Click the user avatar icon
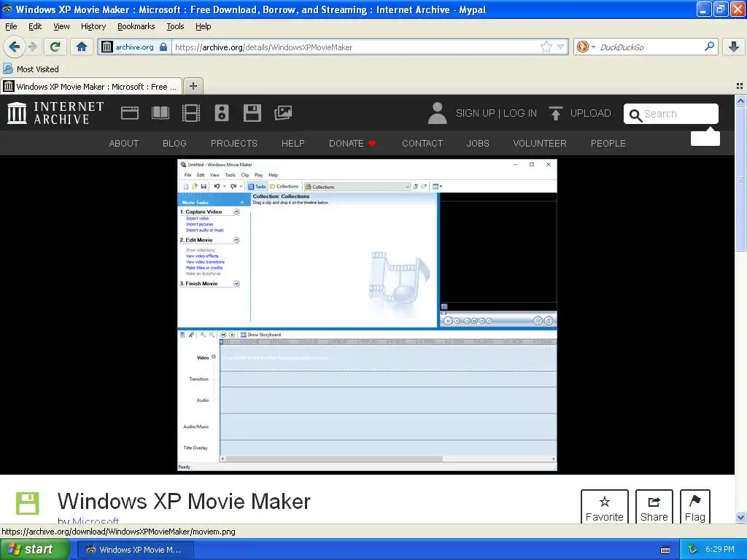747x560 pixels. coord(438,113)
